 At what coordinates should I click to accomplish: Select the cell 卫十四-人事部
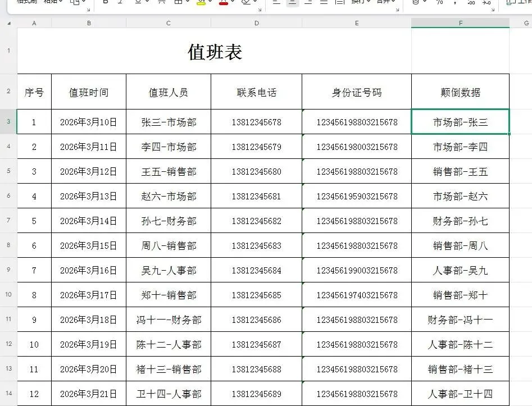[x=169, y=394]
